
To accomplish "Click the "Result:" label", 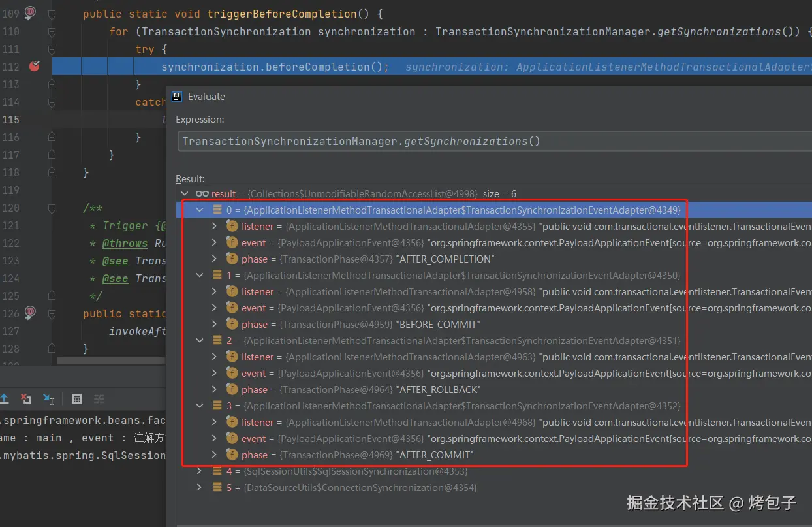I will tap(190, 179).
